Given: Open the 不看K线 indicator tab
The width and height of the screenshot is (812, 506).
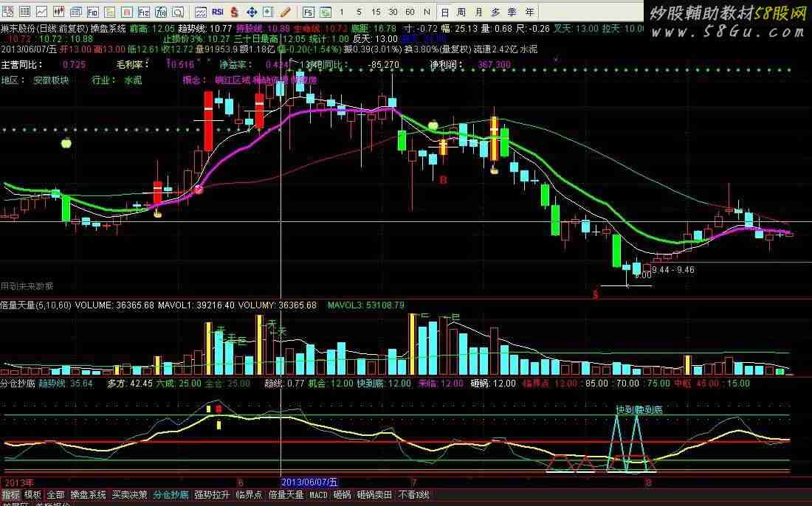Looking at the screenshot, I should point(414,495).
